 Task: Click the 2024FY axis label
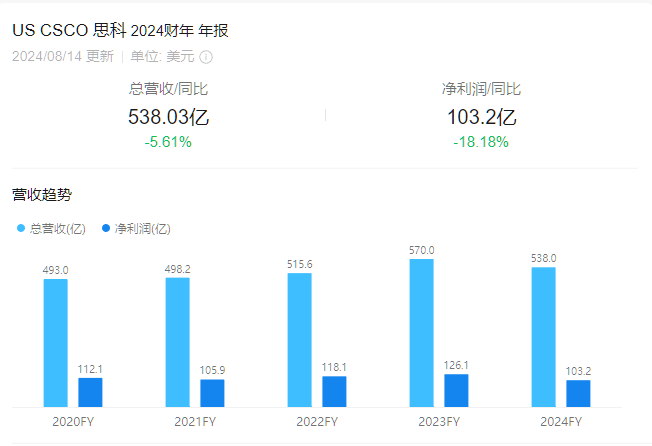[561, 421]
